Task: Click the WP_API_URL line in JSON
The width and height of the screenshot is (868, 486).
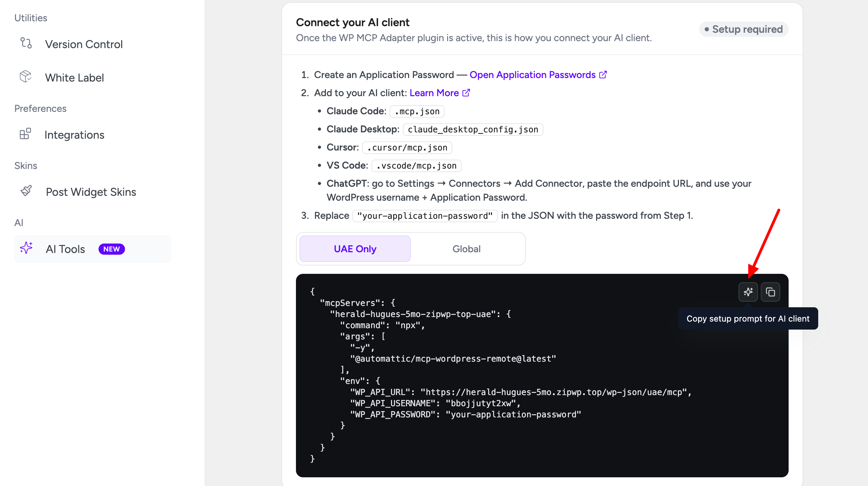Action: pos(521,392)
